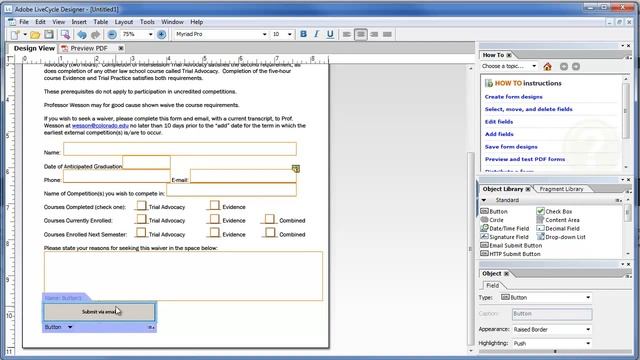Close the How To palette tab
Screen dimensions: 640x360
509,55
